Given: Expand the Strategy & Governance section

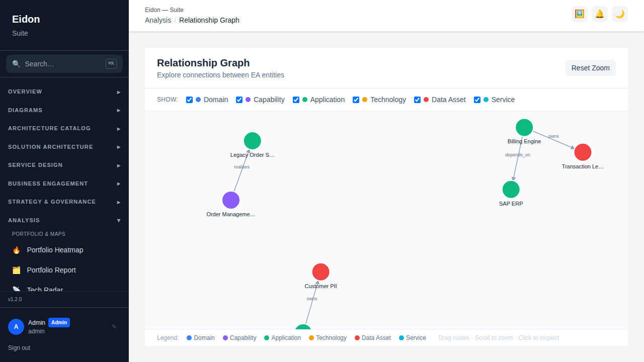Looking at the screenshot, I should pyautogui.click(x=64, y=202).
